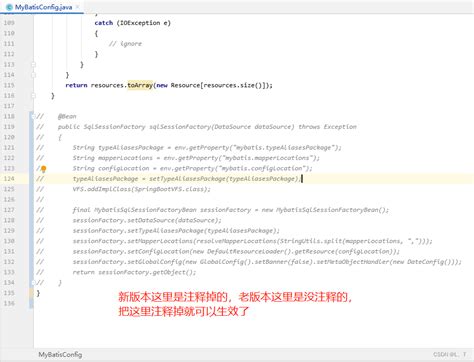Image resolution: width=474 pixels, height=362 pixels.
Task: Click the MyBatisConfig breadcrumb at the bottom
Action: click(60, 355)
